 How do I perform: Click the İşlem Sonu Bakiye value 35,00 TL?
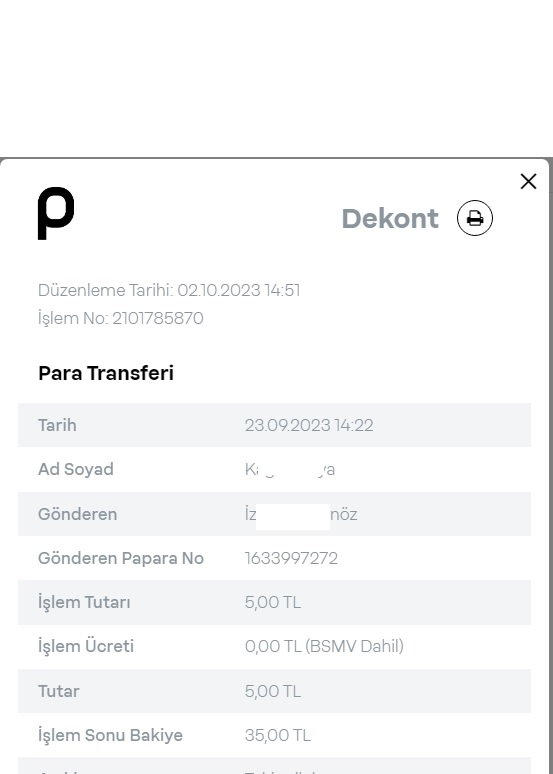click(x=277, y=735)
